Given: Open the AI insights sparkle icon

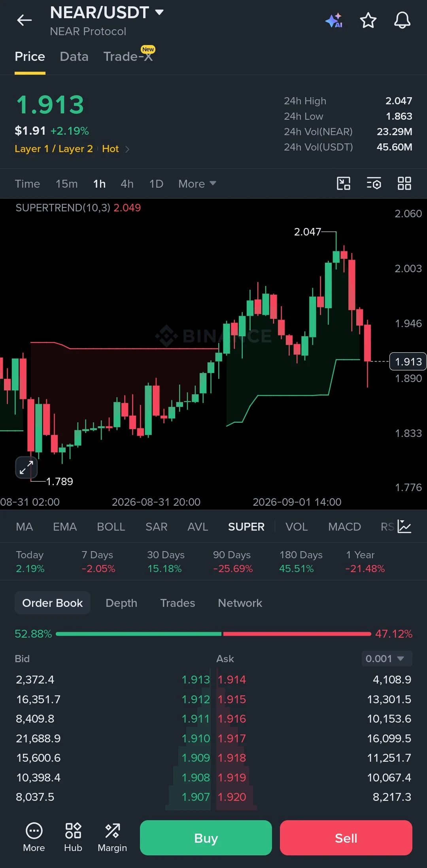Looking at the screenshot, I should (334, 20).
